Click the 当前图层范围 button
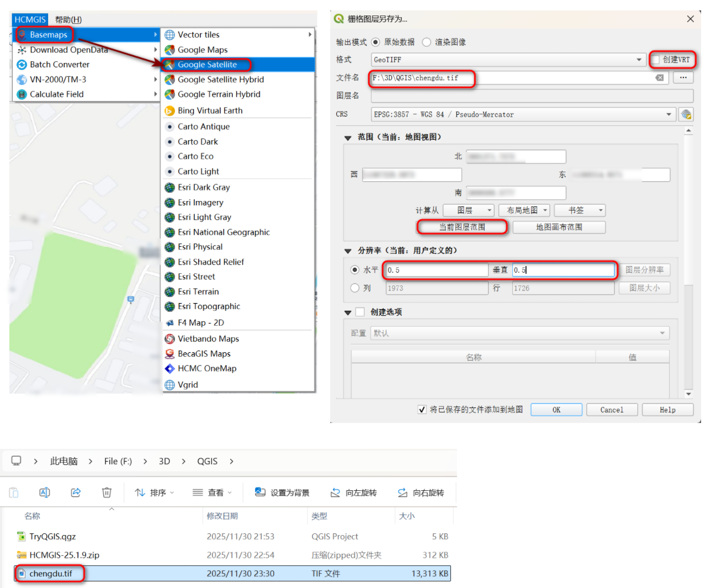The image size is (706, 588). pyautogui.click(x=462, y=227)
